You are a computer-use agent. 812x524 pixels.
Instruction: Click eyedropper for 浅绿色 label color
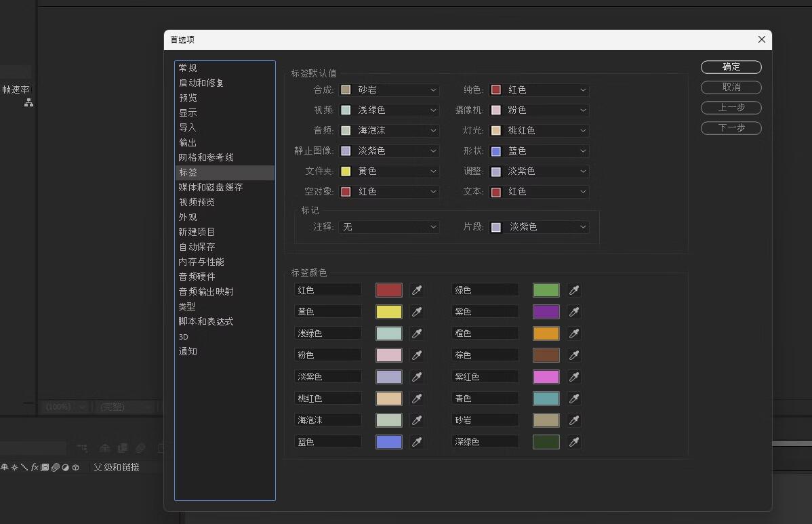(x=417, y=334)
